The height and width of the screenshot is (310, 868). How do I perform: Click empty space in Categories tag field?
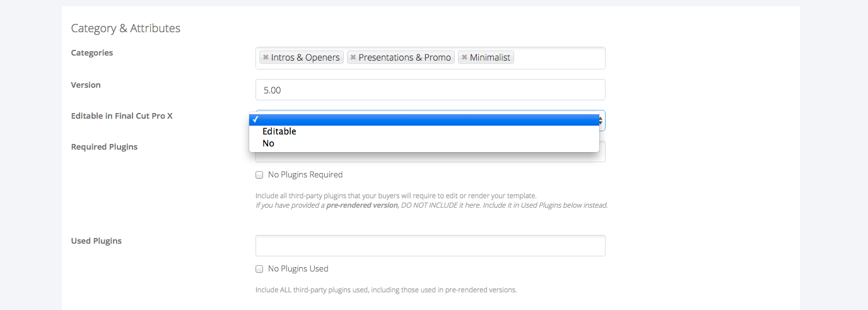pyautogui.click(x=560, y=58)
